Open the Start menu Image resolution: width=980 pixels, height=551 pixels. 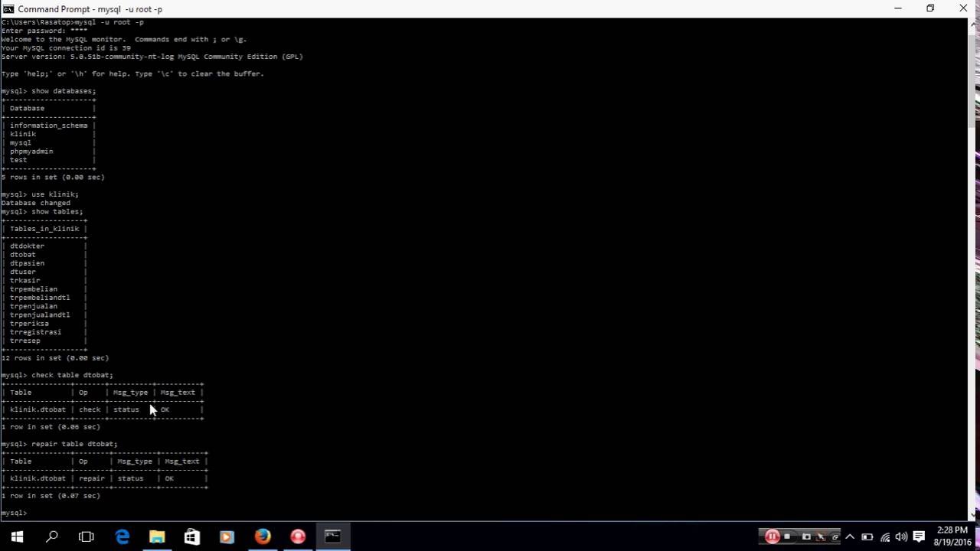pos(17,536)
